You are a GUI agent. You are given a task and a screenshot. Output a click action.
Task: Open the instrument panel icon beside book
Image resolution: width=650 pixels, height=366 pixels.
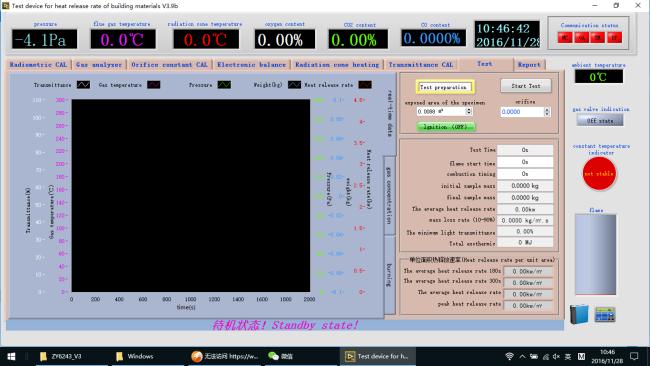click(605, 315)
